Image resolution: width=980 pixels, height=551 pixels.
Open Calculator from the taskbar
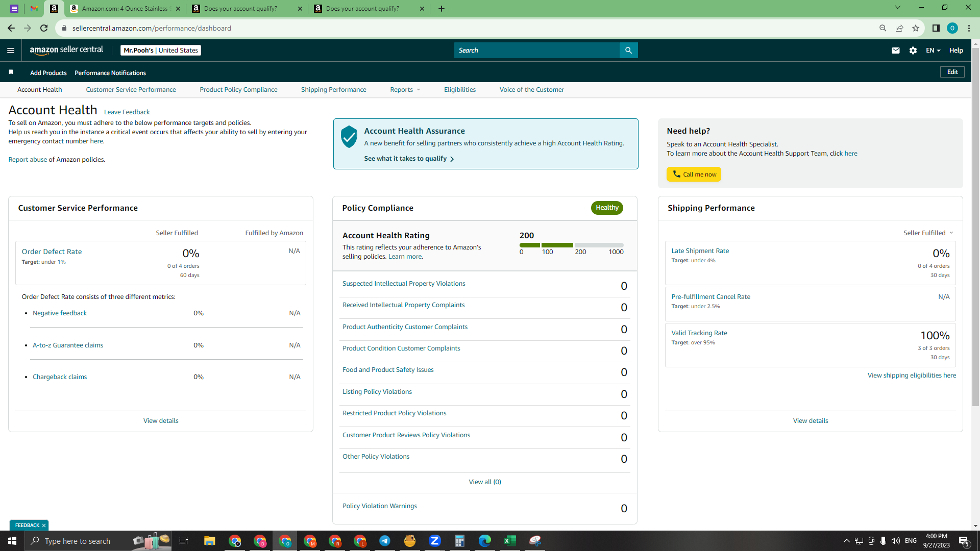click(x=460, y=541)
